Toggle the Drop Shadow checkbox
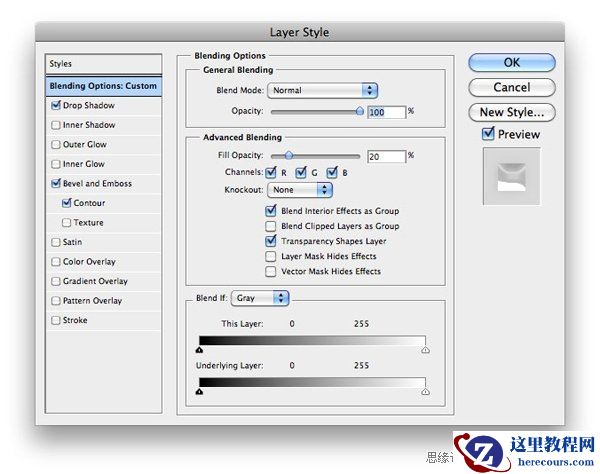Viewport: 600px width, 474px height. coord(56,105)
